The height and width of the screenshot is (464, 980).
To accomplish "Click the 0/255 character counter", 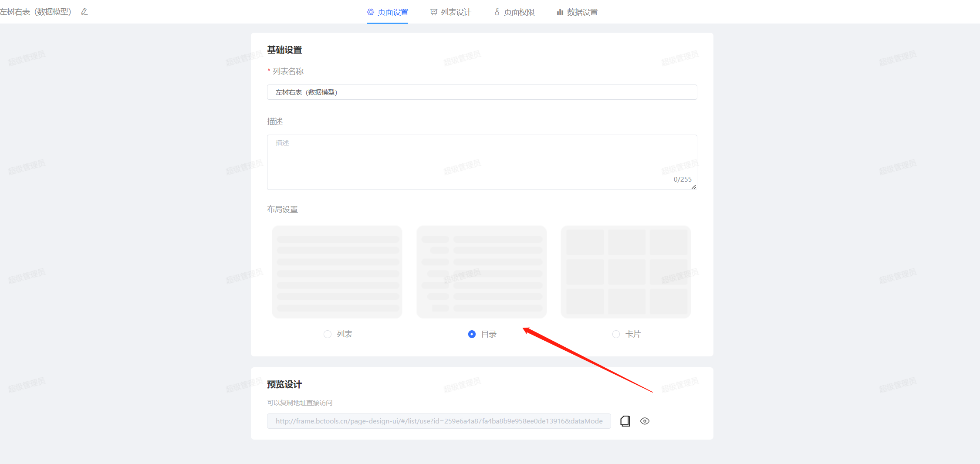I will click(682, 179).
